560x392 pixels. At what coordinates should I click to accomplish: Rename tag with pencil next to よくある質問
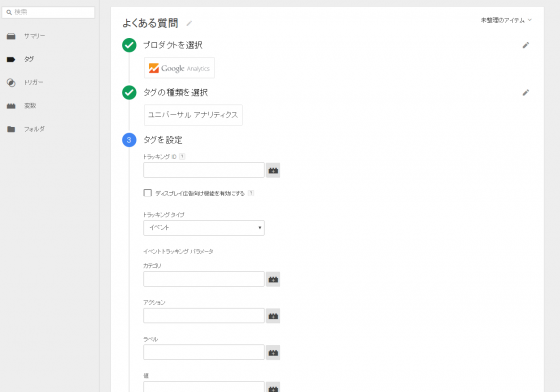(189, 24)
